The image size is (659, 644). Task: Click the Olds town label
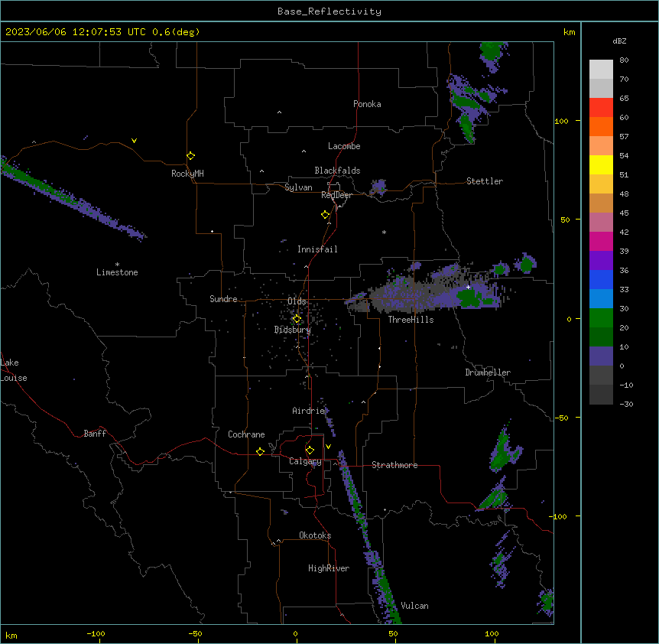pos(297,301)
